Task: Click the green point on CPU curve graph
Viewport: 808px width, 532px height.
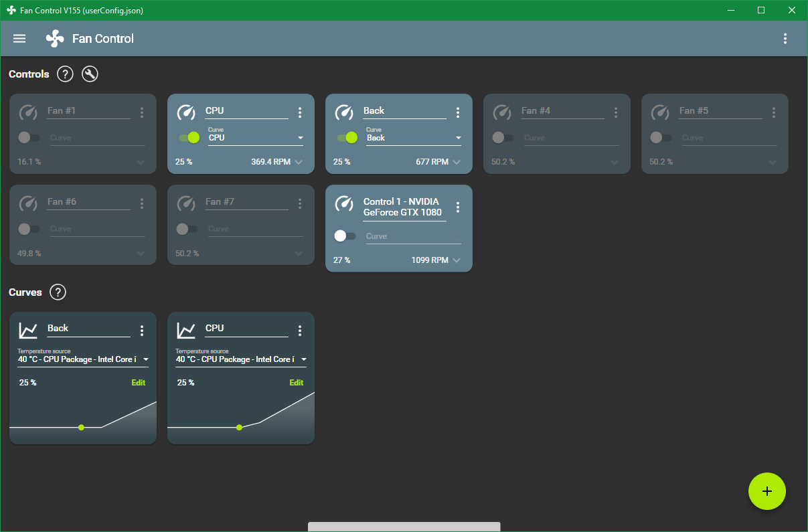Action: (x=239, y=427)
